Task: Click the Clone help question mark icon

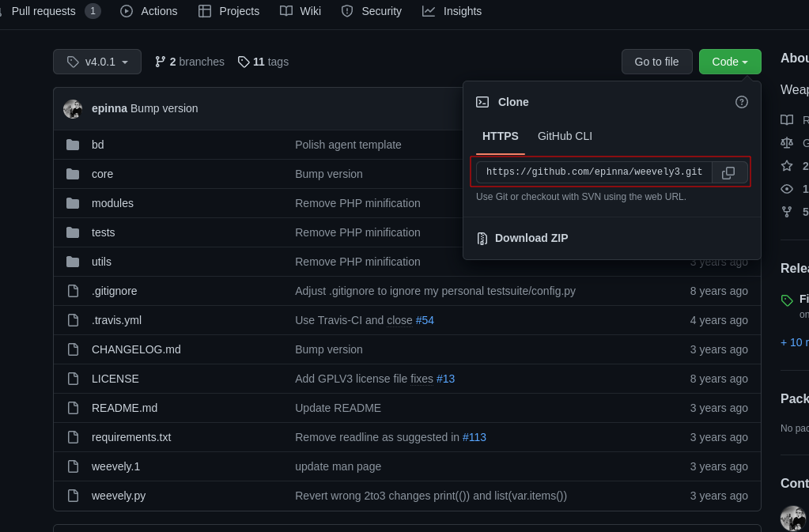Action: [741, 102]
